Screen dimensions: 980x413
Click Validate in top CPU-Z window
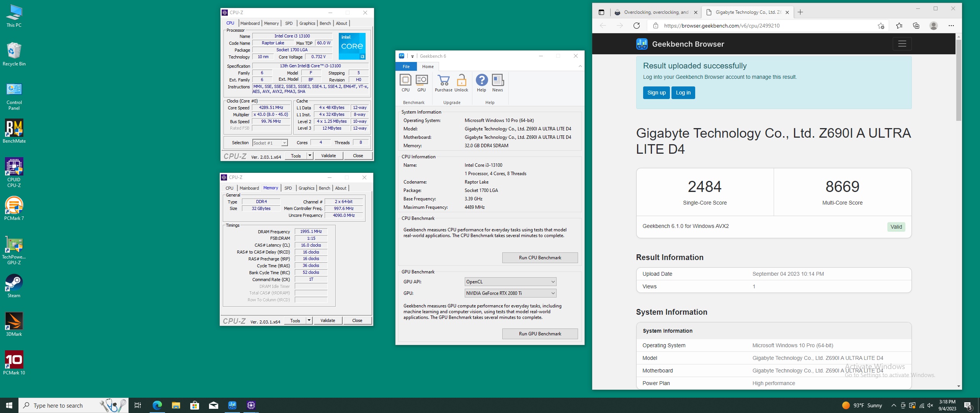click(x=328, y=156)
